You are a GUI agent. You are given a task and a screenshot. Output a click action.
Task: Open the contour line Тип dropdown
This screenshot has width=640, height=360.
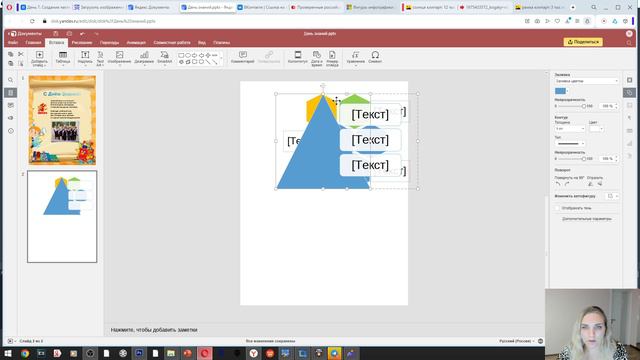coord(570,144)
